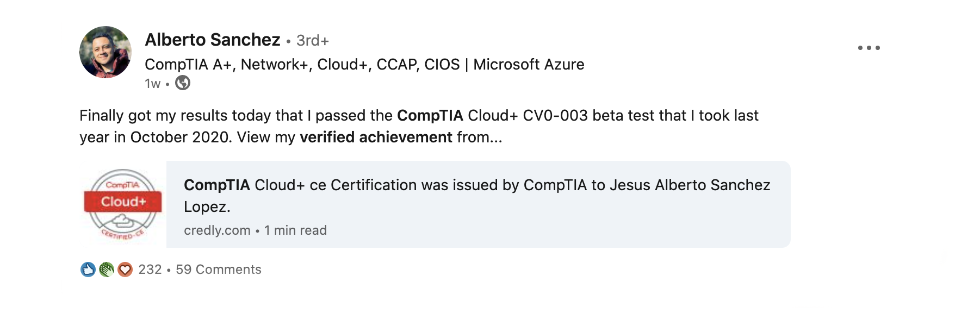This screenshot has height=313, width=980.
Task: Open the 59 Comments link
Action: [x=219, y=270]
